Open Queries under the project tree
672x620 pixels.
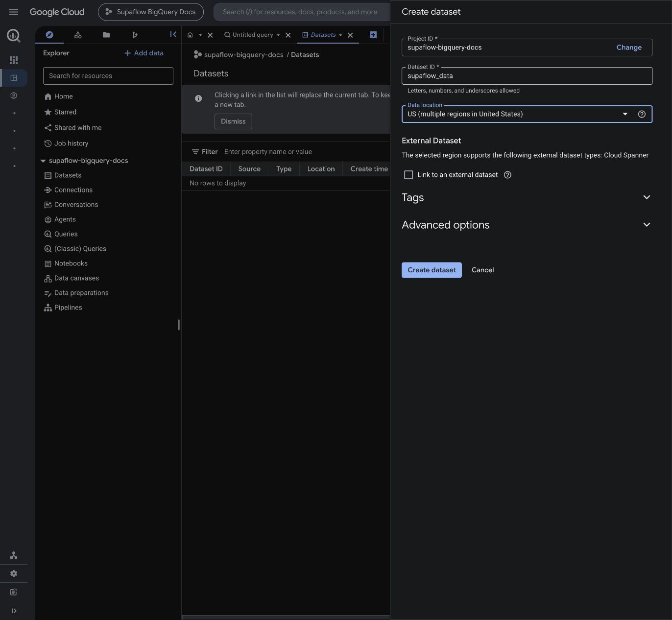66,234
